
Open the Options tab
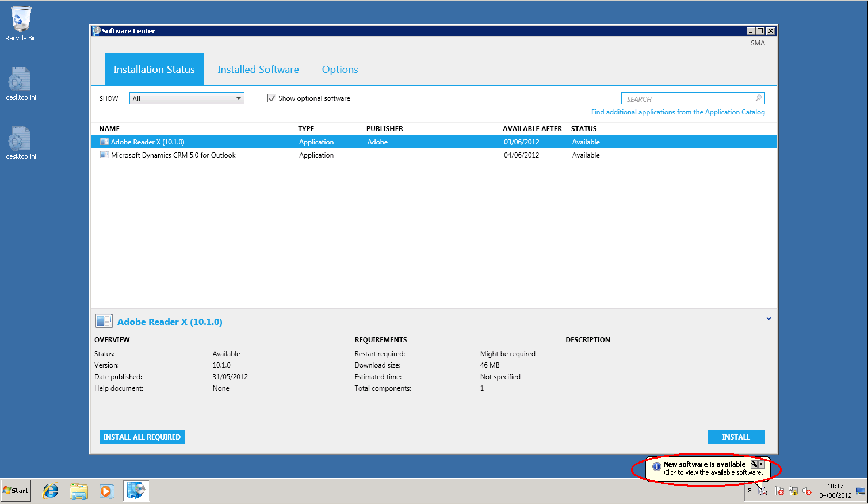click(x=340, y=70)
